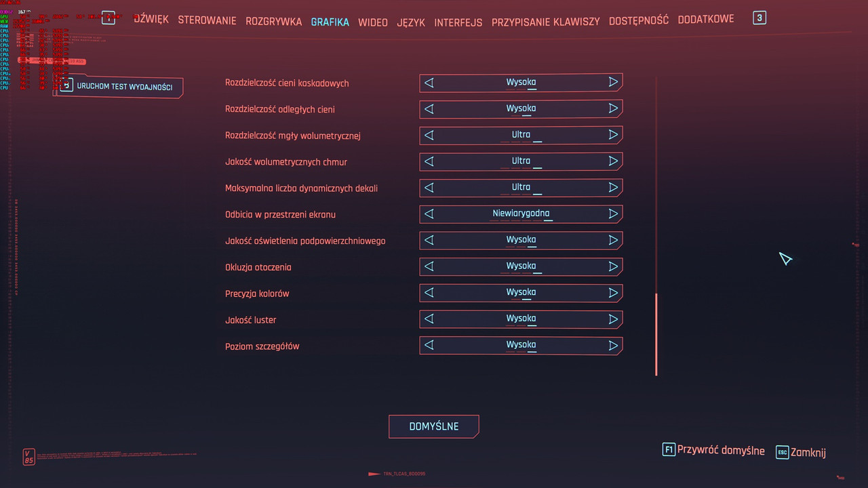Open the Interfejs tab
The height and width of the screenshot is (488, 868).
pyautogui.click(x=458, y=22)
